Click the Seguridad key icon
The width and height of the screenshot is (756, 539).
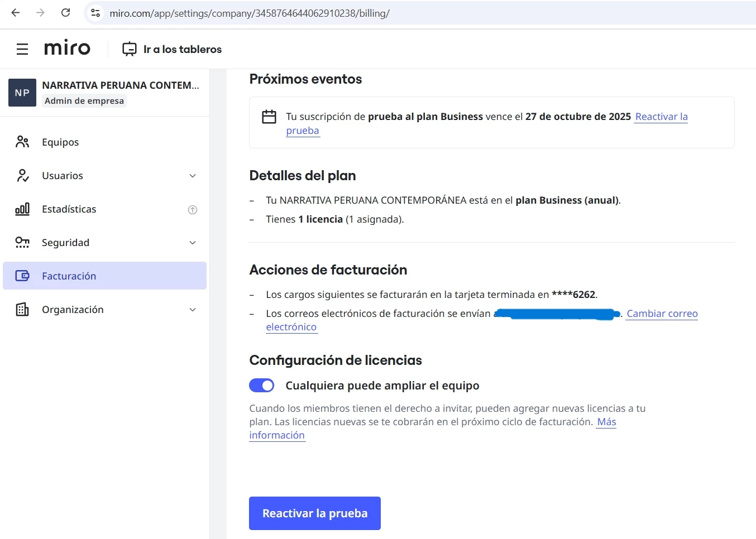coord(22,242)
